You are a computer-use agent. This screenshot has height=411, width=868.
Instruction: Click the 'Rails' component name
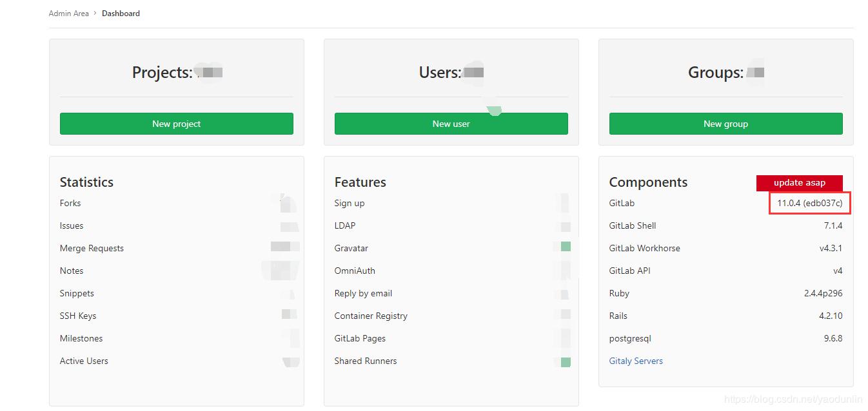click(618, 316)
